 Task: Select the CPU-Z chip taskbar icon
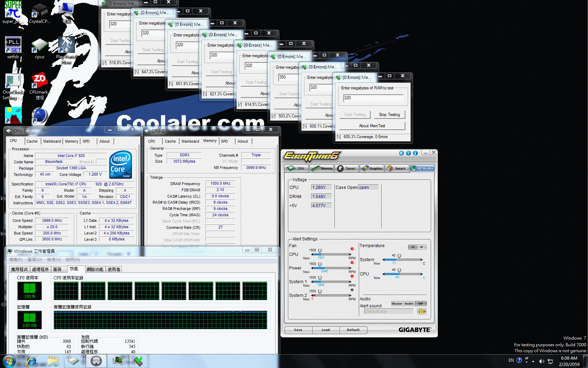coord(74,361)
